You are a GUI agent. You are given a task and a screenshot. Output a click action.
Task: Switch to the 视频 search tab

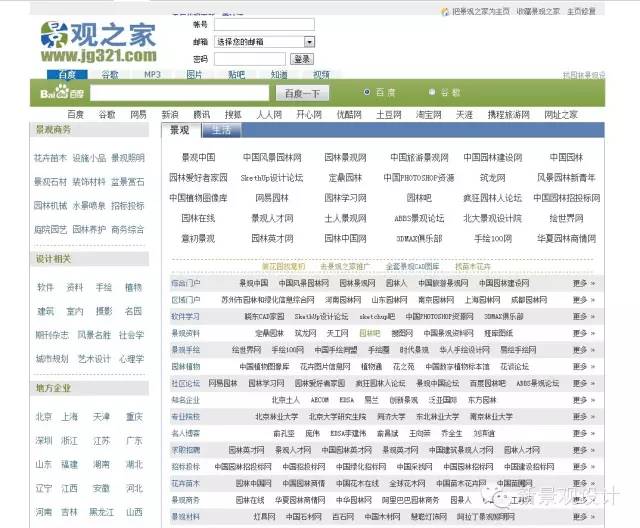(x=321, y=75)
